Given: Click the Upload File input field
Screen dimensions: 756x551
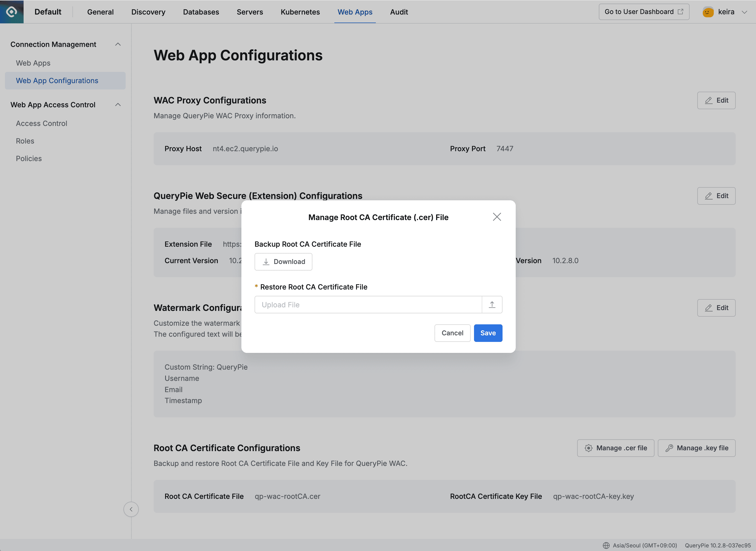Looking at the screenshot, I should click(x=367, y=304).
